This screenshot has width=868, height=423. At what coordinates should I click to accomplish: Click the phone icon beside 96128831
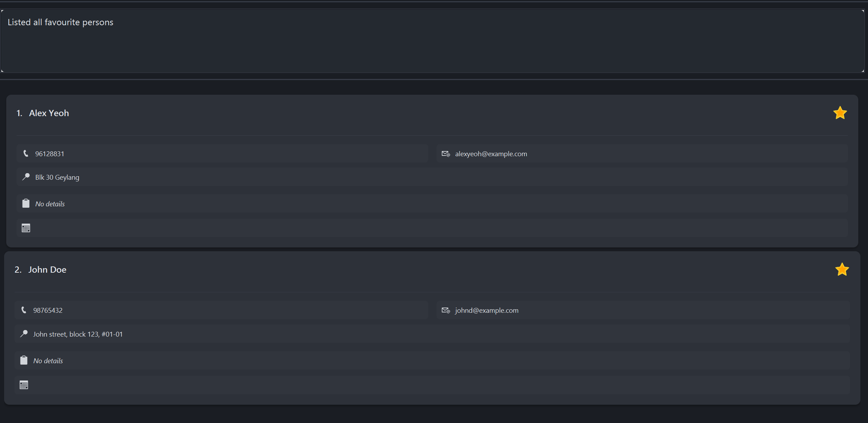(26, 153)
